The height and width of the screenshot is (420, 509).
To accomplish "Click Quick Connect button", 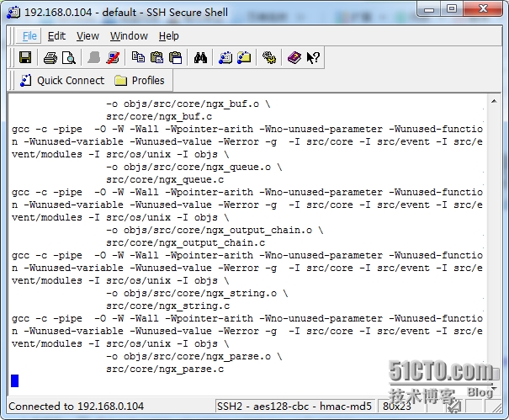I will (x=62, y=80).
